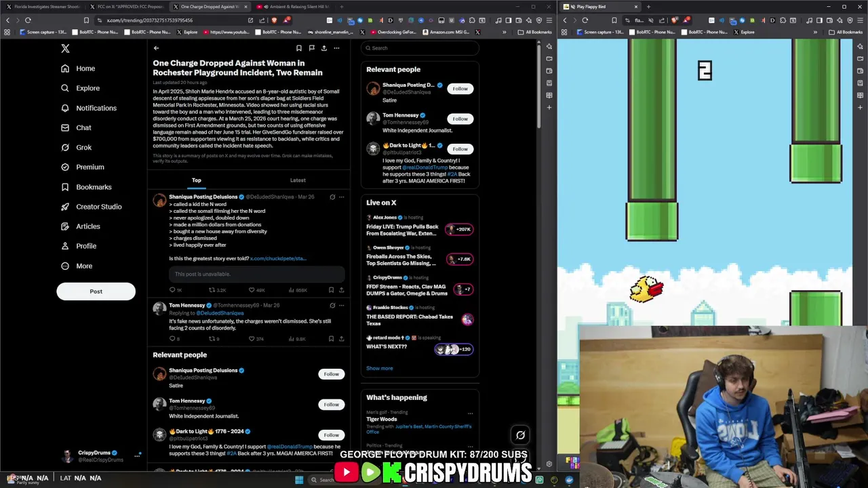Click Brave Shields icon in the left address bar
The height and width of the screenshot is (488, 868).
click(x=274, y=20)
